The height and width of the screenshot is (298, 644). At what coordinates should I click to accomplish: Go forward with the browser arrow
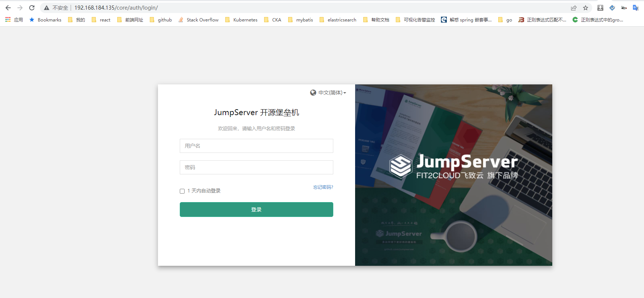[20, 8]
